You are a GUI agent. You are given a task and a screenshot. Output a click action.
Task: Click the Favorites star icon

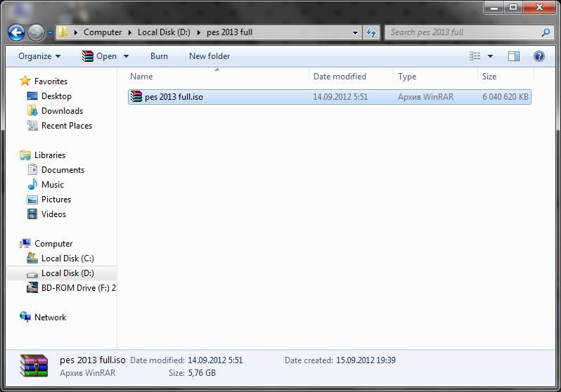25,81
